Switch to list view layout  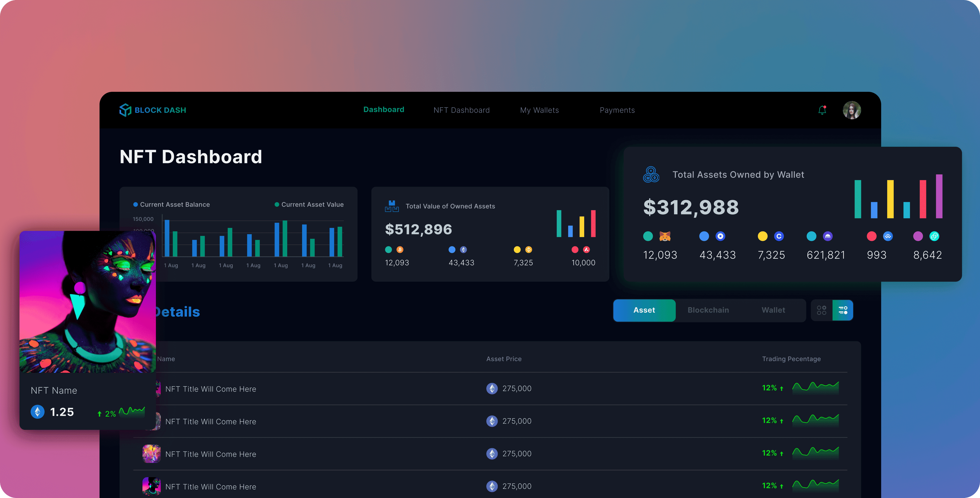(843, 311)
